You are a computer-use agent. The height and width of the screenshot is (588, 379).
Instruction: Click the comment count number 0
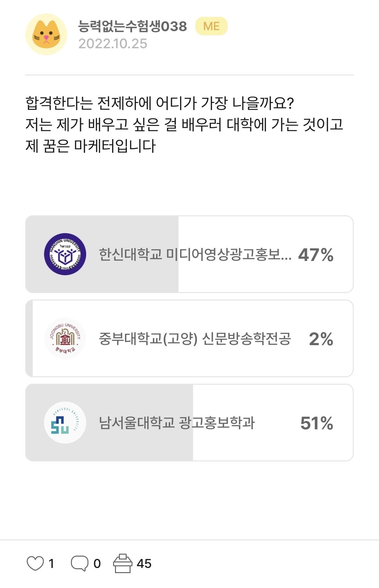point(97,564)
